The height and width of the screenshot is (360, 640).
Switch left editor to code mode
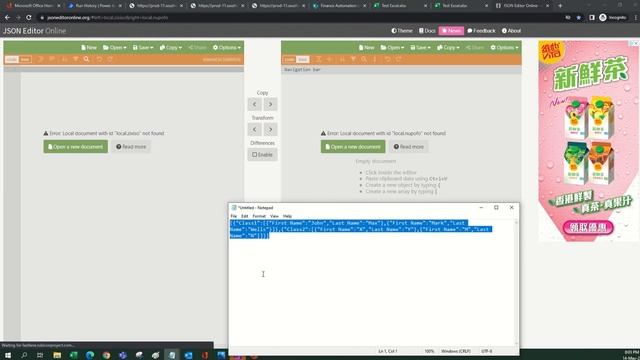pos(11,60)
